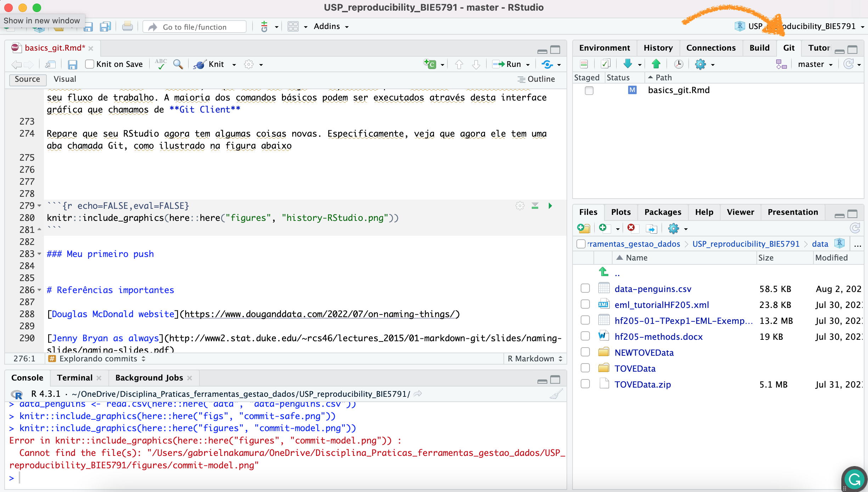
Task: Run the selected lines
Action: [507, 64]
